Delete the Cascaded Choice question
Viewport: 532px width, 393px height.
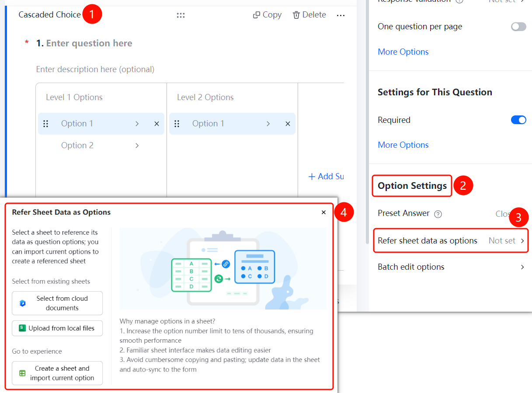coord(309,15)
